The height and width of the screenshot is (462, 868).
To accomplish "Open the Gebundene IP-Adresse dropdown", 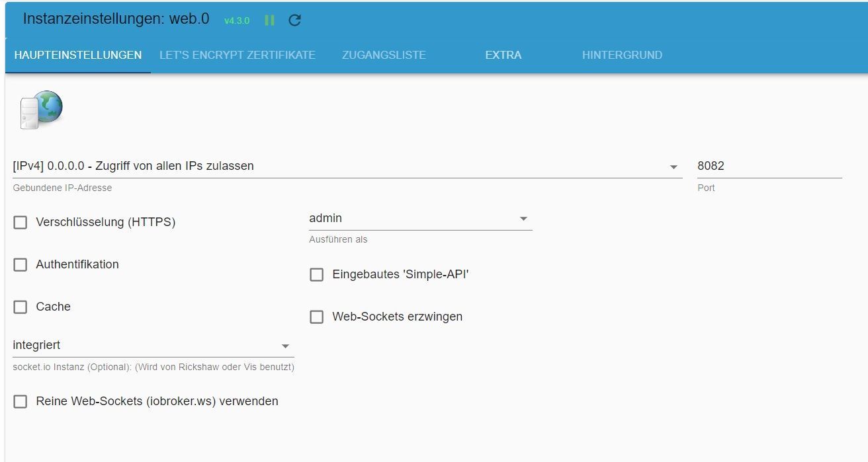I will pyautogui.click(x=347, y=166).
